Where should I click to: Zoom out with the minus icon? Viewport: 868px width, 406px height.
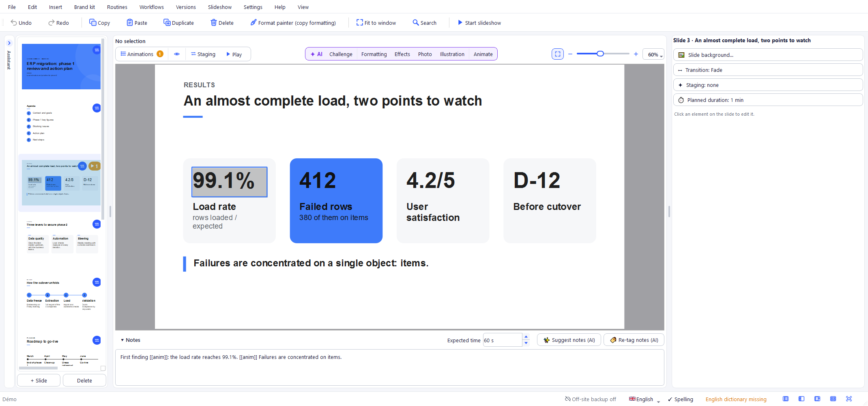570,54
